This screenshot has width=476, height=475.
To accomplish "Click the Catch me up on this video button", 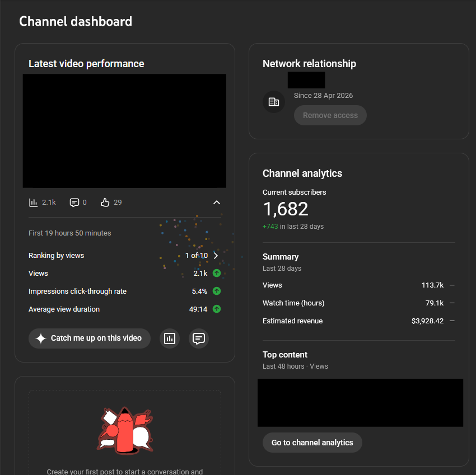I will 90,338.
